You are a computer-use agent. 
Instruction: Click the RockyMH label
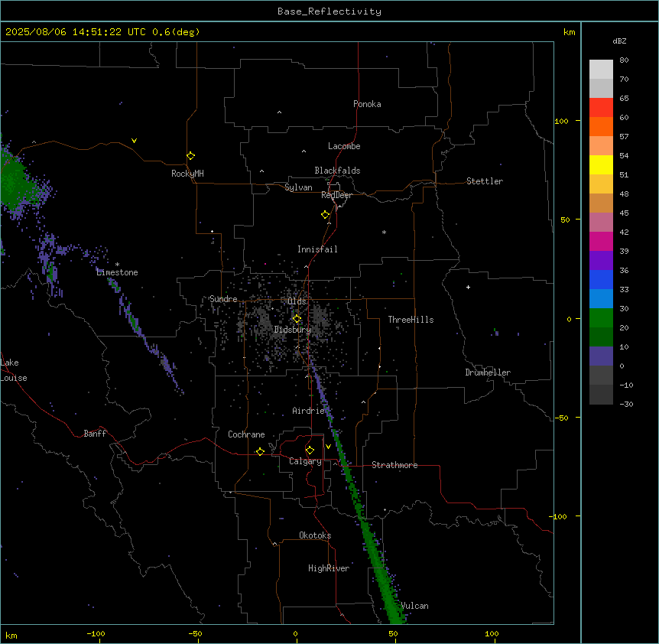pyautogui.click(x=187, y=174)
